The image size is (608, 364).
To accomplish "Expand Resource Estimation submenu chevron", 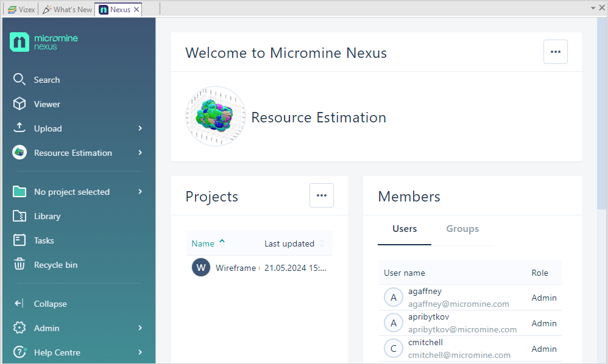I will 140,153.
